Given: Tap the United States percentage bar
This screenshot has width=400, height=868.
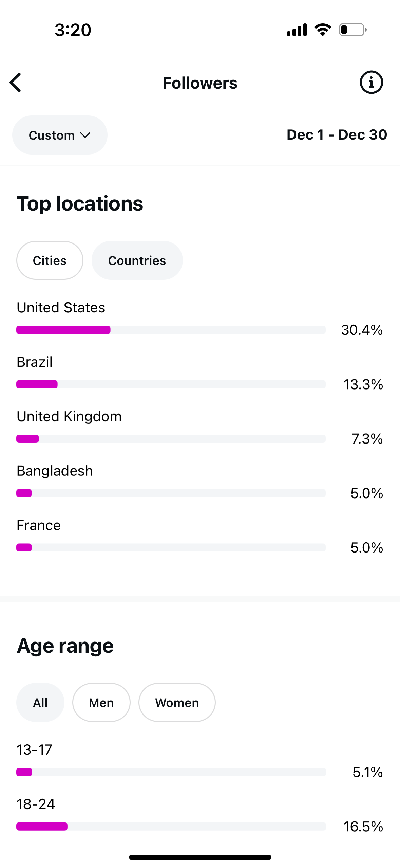Looking at the screenshot, I should tap(171, 330).
